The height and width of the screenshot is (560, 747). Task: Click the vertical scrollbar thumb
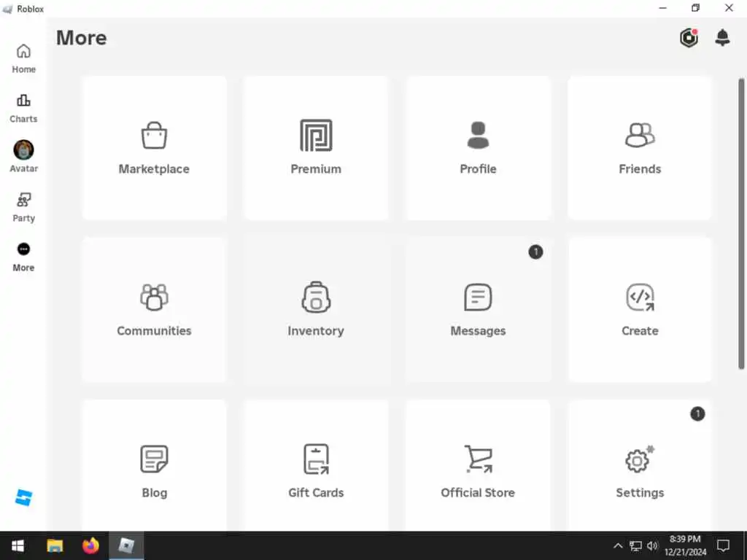click(x=741, y=224)
